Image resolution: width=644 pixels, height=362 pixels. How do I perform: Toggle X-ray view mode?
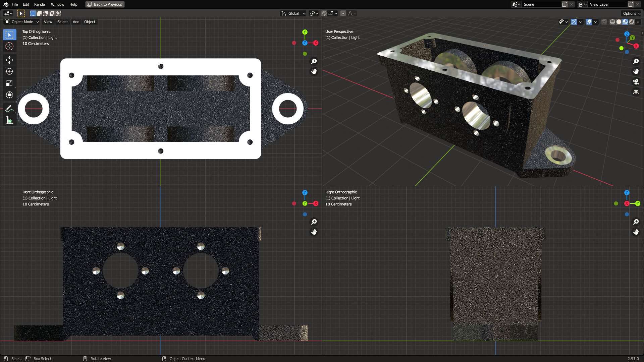(x=604, y=22)
